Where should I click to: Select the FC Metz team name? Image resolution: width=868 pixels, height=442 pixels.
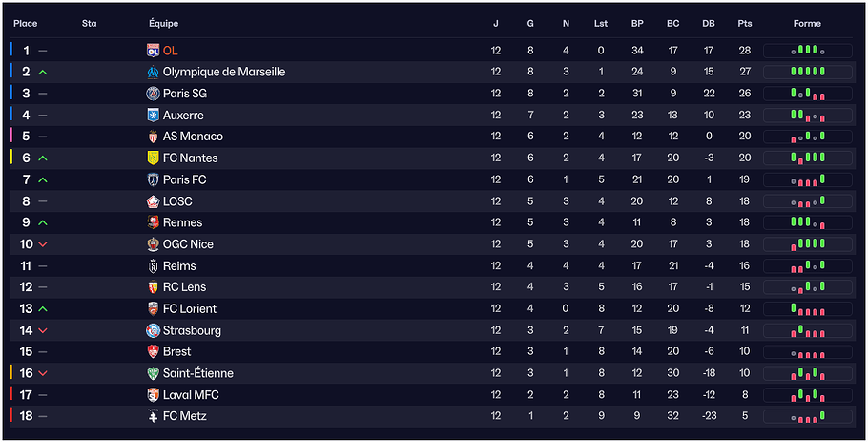[184, 416]
